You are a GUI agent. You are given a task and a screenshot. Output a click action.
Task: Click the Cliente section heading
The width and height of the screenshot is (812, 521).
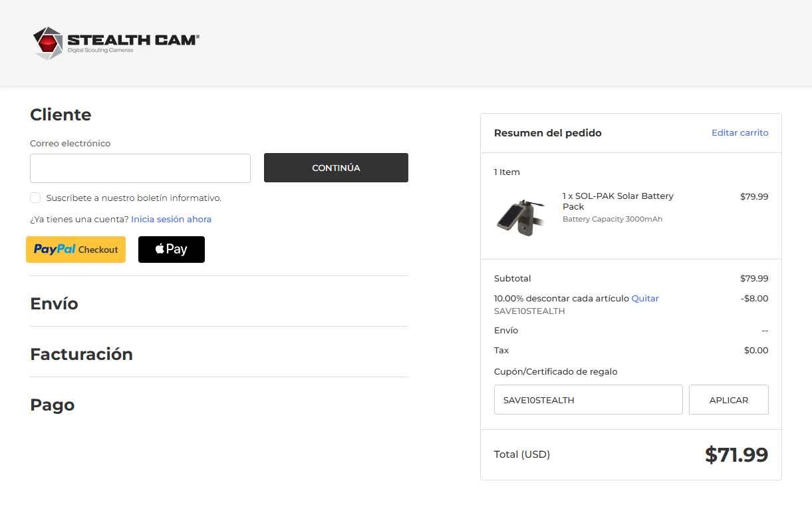[x=61, y=114]
